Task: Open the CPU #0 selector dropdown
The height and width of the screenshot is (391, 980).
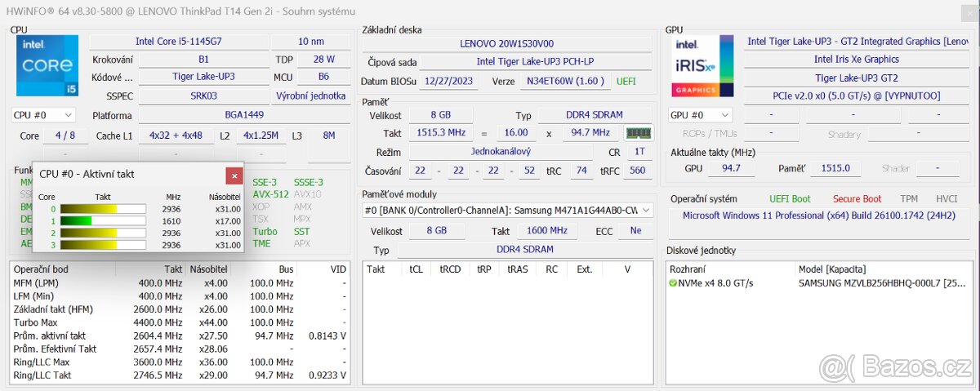Action: (x=43, y=115)
